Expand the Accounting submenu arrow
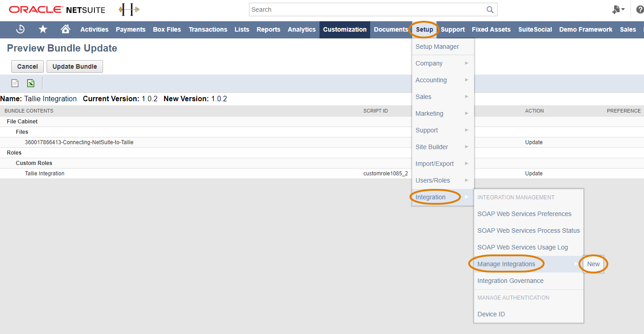Viewport: 644px width, 334px height. (467, 80)
